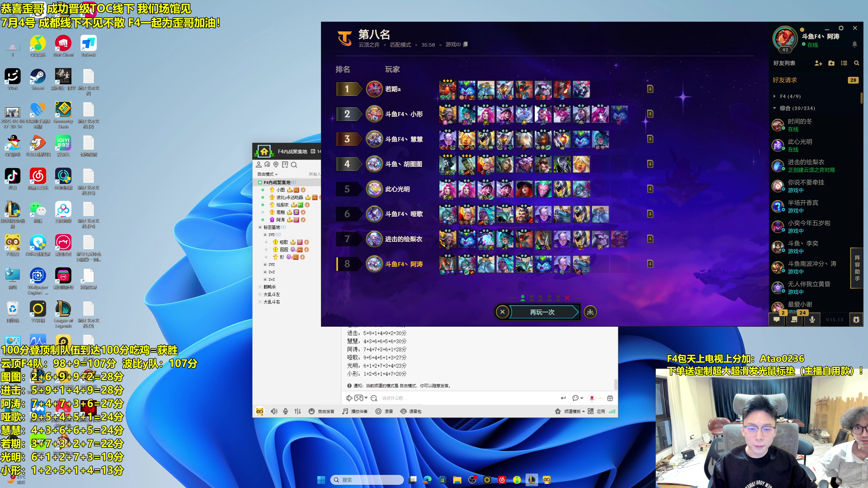This screenshot has height=488, width=868.
Task: Click the 自由发言 button in YY
Action: 321,411
